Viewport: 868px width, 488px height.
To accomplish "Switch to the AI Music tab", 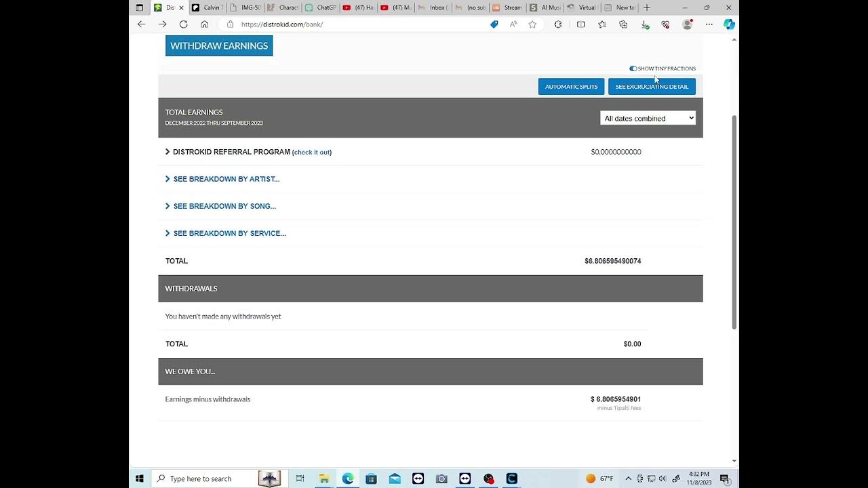I will point(545,7).
